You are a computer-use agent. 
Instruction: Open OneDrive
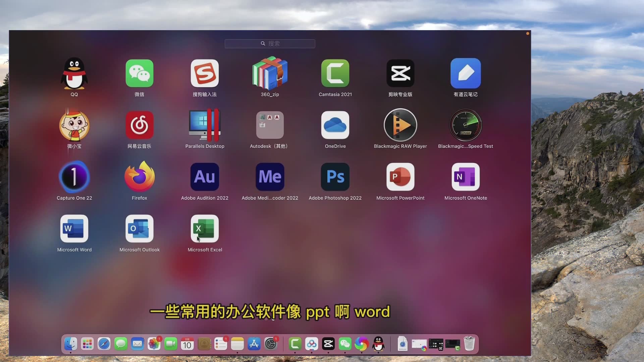coord(335,125)
